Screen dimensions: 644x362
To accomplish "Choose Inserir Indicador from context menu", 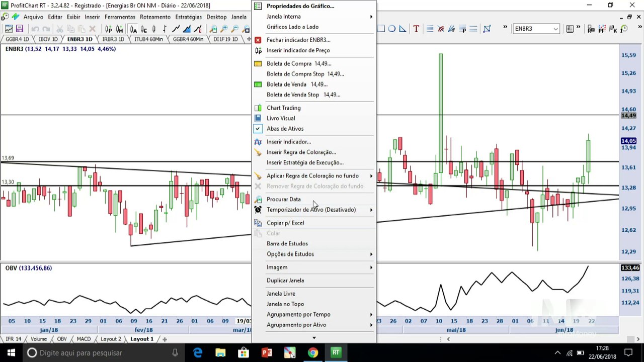I will point(314,142).
